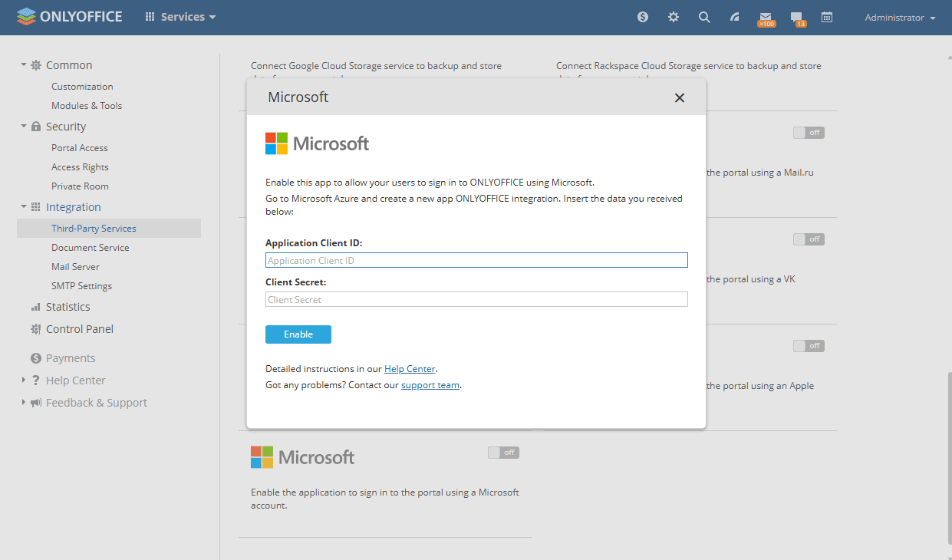Viewport: 952px width, 560px height.
Task: Click the ONLYOFFICE logo
Action: coord(69,16)
